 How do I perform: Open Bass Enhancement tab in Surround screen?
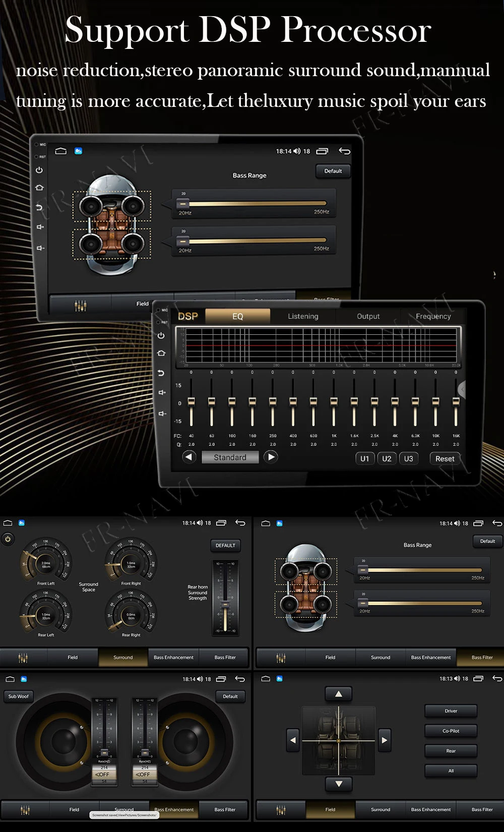[x=173, y=658]
